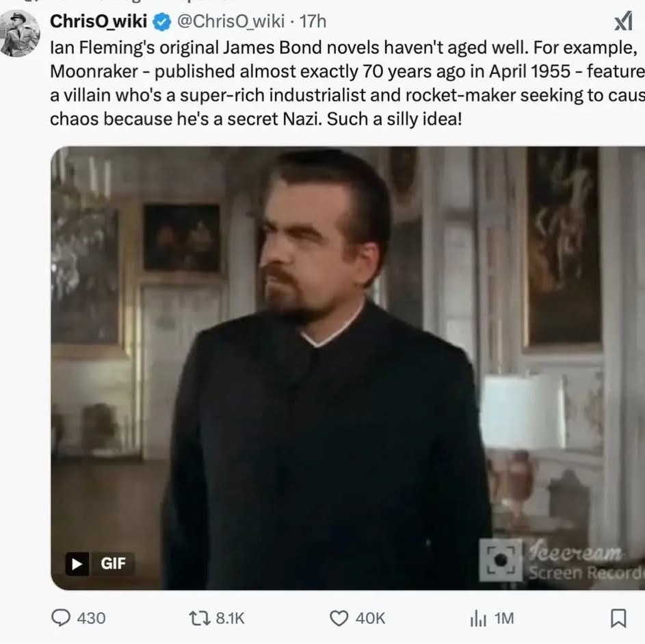Click the blue verified checkmark badge
This screenshot has width=645, height=644.
(161, 22)
